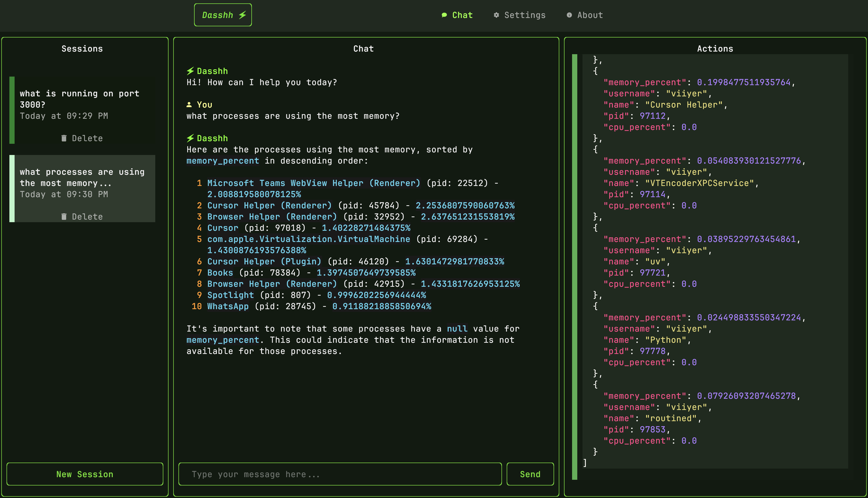Open the Chat tab
868x498 pixels.
457,15
